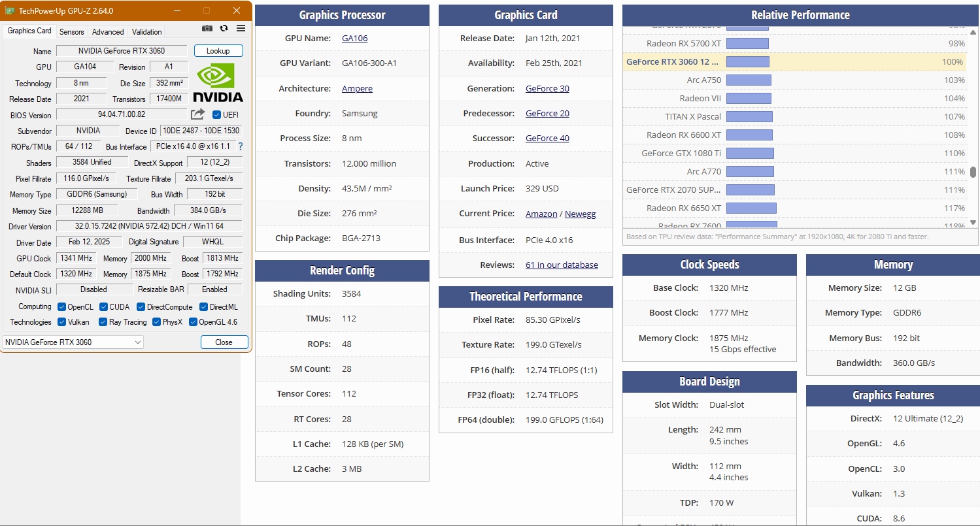Take a screenshot with GPU-Z camera icon
Viewport: 980px width, 526px height.
click(207, 28)
